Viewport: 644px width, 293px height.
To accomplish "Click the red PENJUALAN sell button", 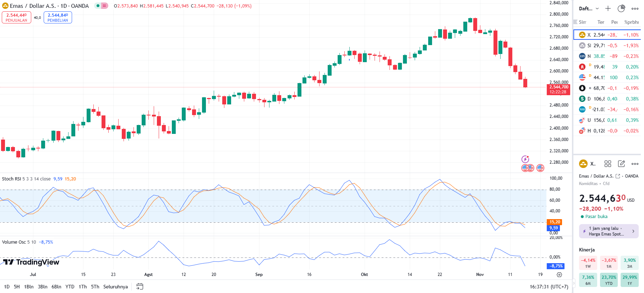I will tap(16, 17).
